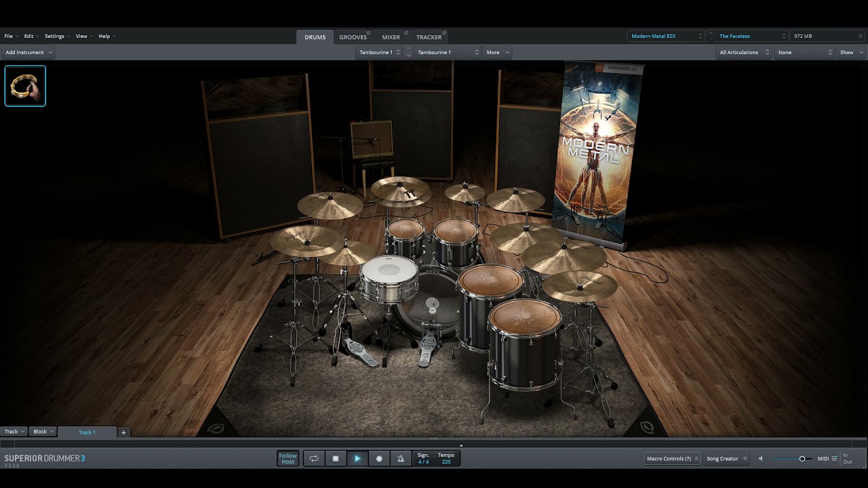Open the 972 MB memory status dropdown
This screenshot has height=488, width=868.
827,36
